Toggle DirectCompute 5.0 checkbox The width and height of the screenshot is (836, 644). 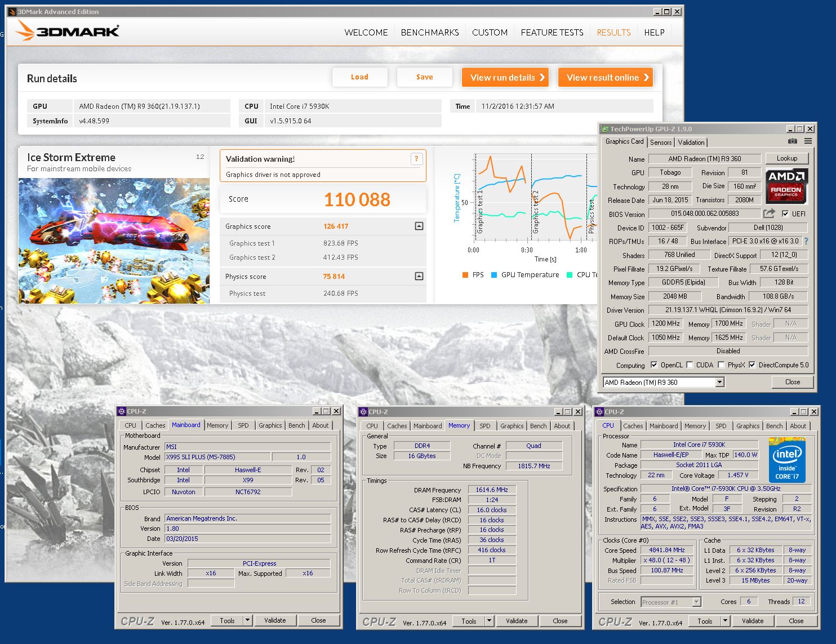752,365
